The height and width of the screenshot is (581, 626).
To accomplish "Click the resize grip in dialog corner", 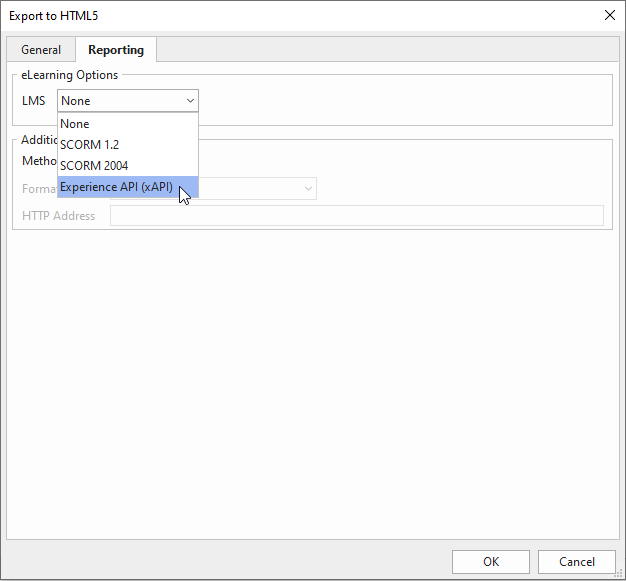I will [619, 574].
